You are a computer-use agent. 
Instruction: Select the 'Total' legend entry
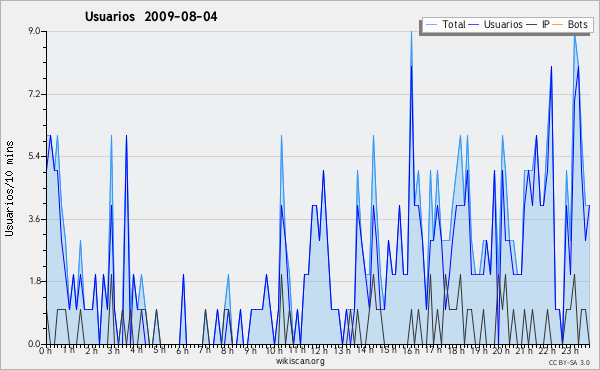pyautogui.click(x=454, y=24)
